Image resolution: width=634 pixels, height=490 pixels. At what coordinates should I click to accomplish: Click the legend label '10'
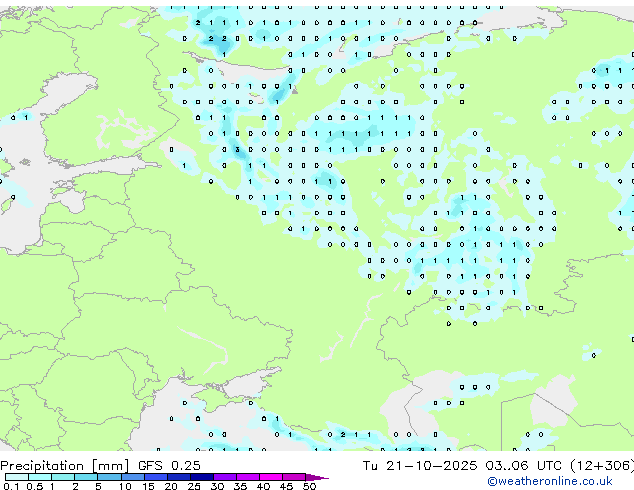coord(125,486)
